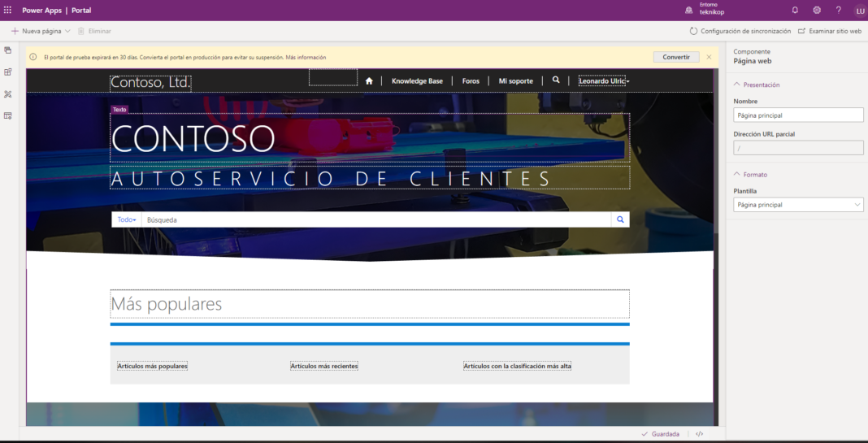Select the Artículos más recientes tab
The height and width of the screenshot is (443, 868).
(324, 366)
